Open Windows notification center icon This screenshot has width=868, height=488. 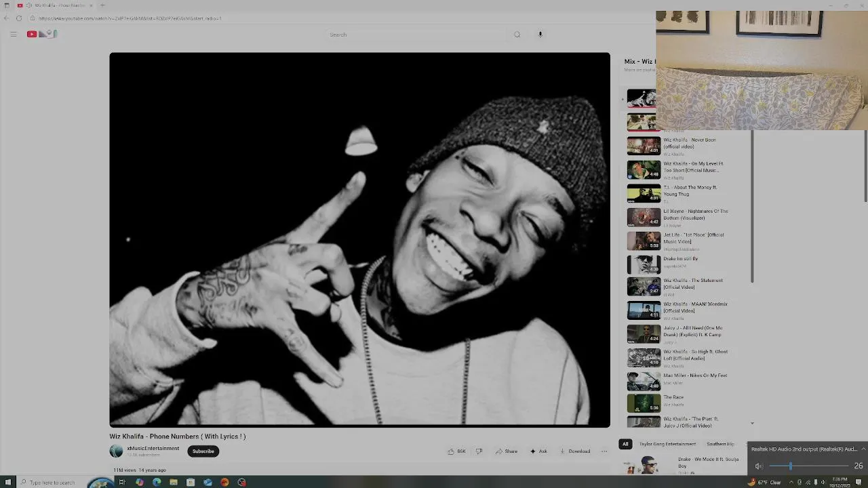coord(859,483)
